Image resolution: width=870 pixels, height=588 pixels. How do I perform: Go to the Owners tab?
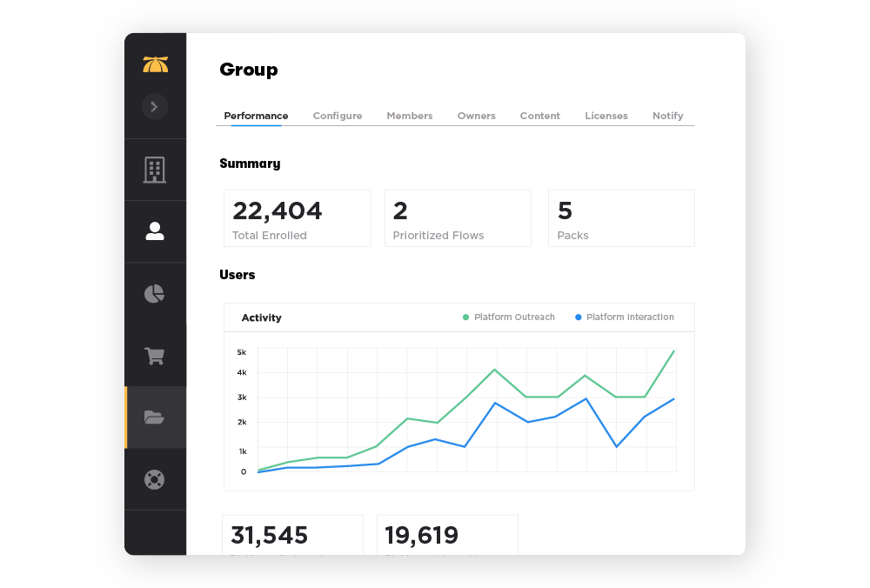[476, 116]
